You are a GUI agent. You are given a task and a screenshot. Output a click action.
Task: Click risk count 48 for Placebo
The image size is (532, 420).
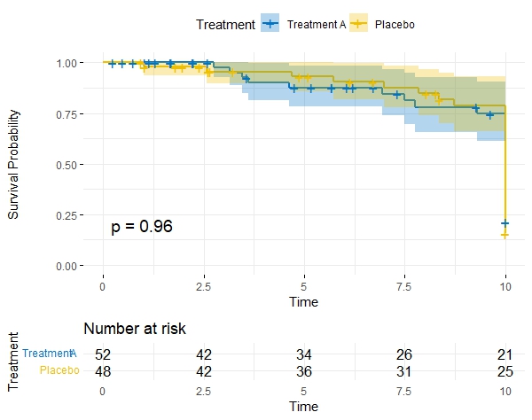(103, 369)
